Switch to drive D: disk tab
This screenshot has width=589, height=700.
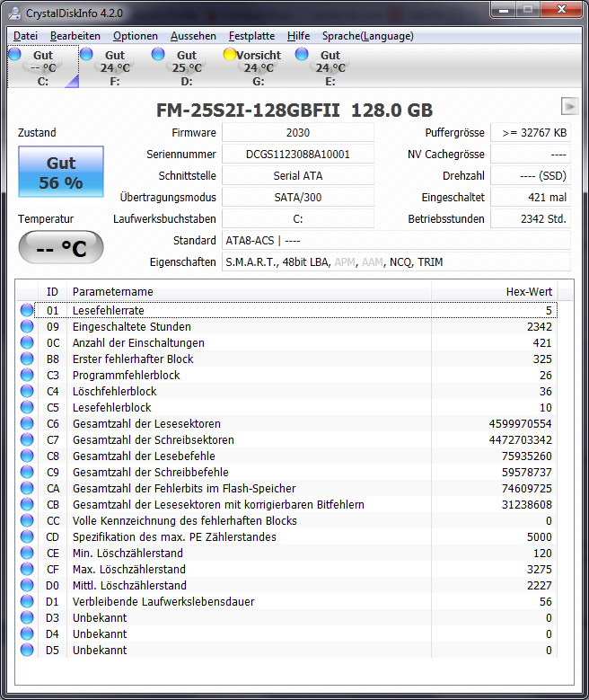pos(187,67)
